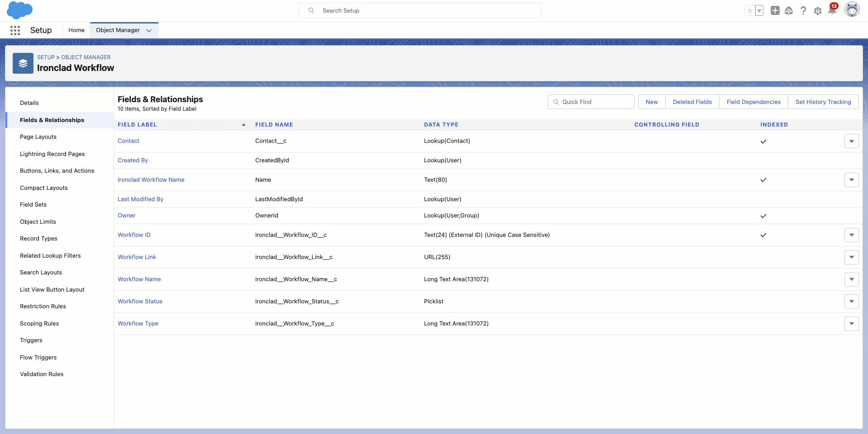Viewport: 868px width, 434px height.
Task: Open the Ironclad Workflow Name field link
Action: click(151, 180)
